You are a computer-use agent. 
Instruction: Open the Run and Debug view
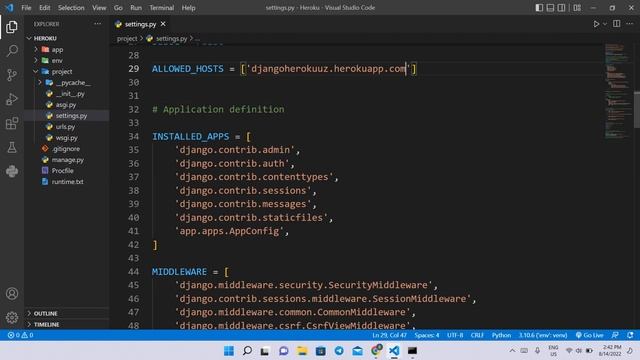click(12, 99)
